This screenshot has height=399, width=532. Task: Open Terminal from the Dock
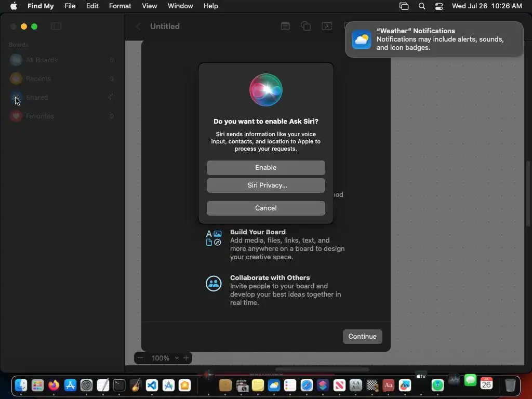click(119, 385)
